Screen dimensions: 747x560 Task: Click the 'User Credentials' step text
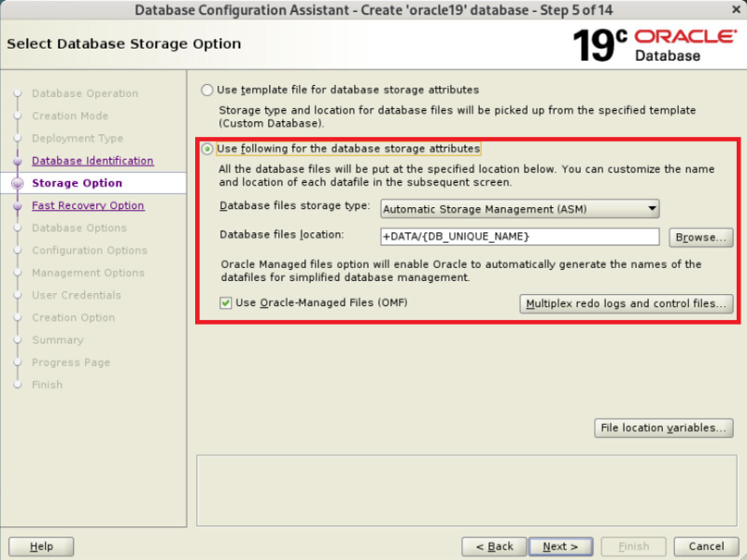coord(77,295)
